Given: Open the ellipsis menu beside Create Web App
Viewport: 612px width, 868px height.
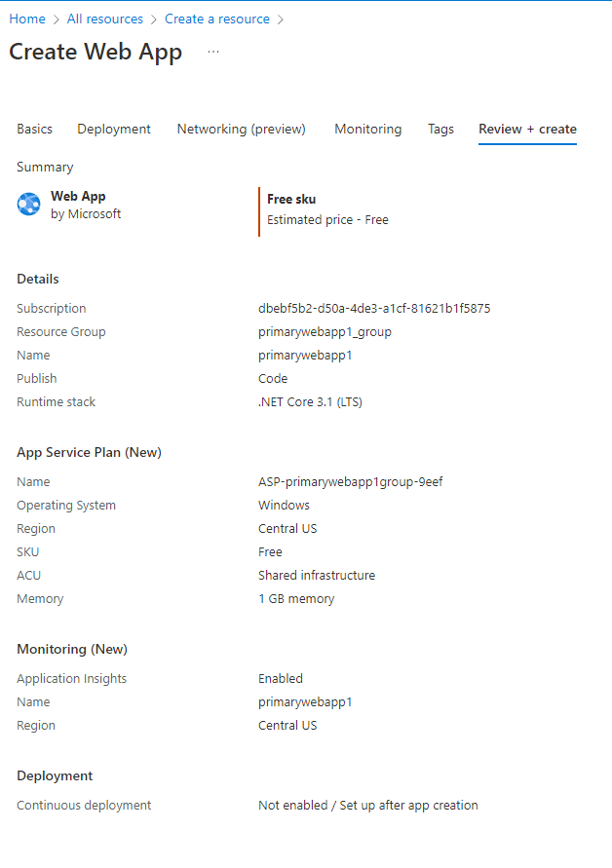Looking at the screenshot, I should (211, 55).
